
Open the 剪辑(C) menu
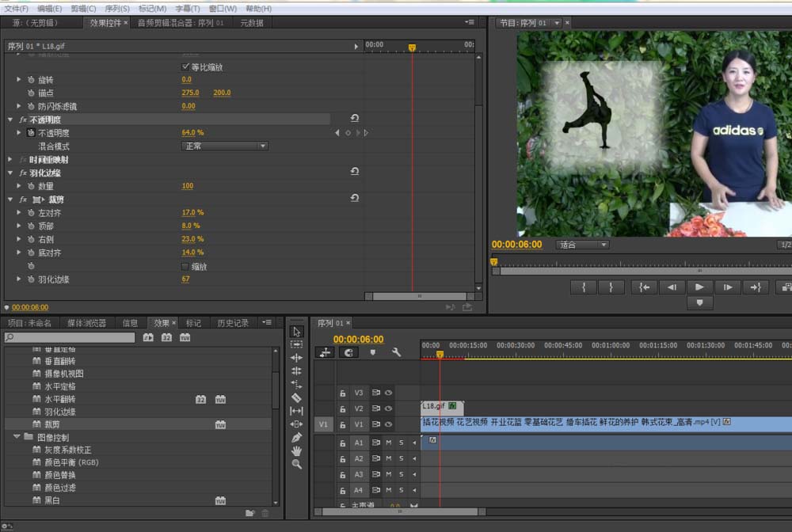point(83,8)
